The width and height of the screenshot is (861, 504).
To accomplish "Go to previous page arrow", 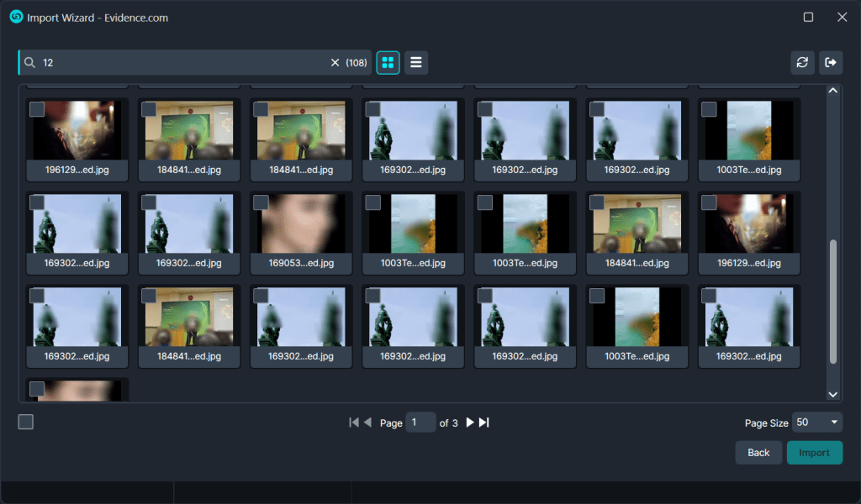I will point(367,423).
